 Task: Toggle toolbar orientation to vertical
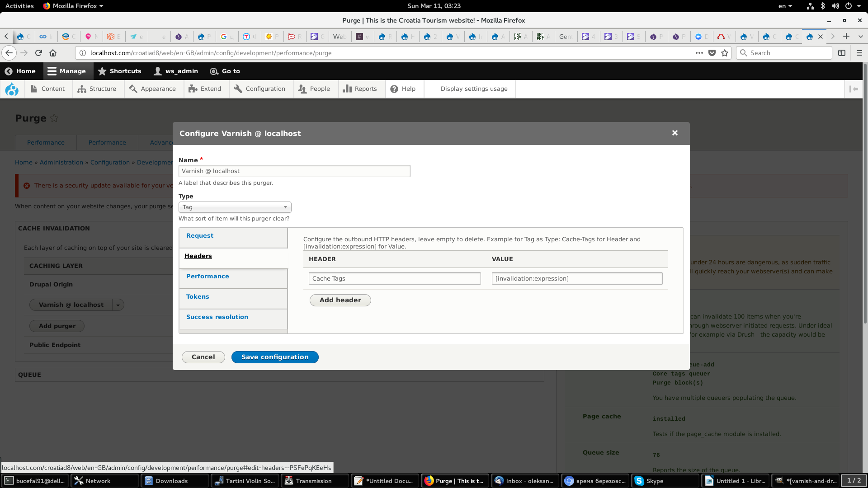(854, 89)
